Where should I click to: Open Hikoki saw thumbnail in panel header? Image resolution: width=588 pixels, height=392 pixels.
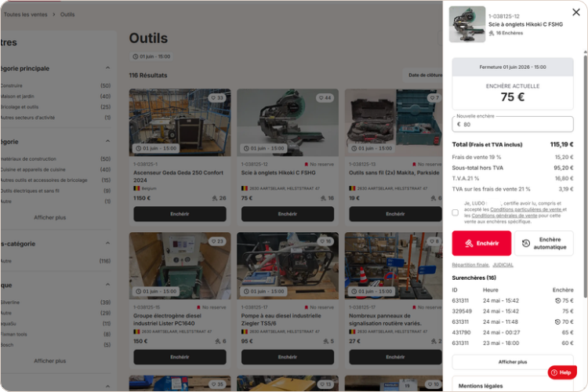pyautogui.click(x=467, y=24)
